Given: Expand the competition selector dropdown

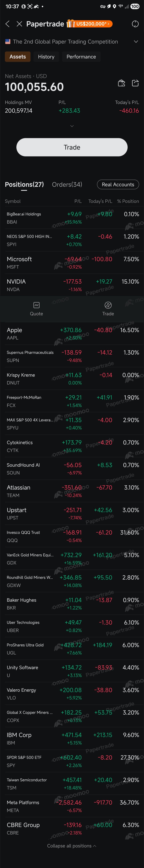Looking at the screenshot, I should click(x=136, y=42).
